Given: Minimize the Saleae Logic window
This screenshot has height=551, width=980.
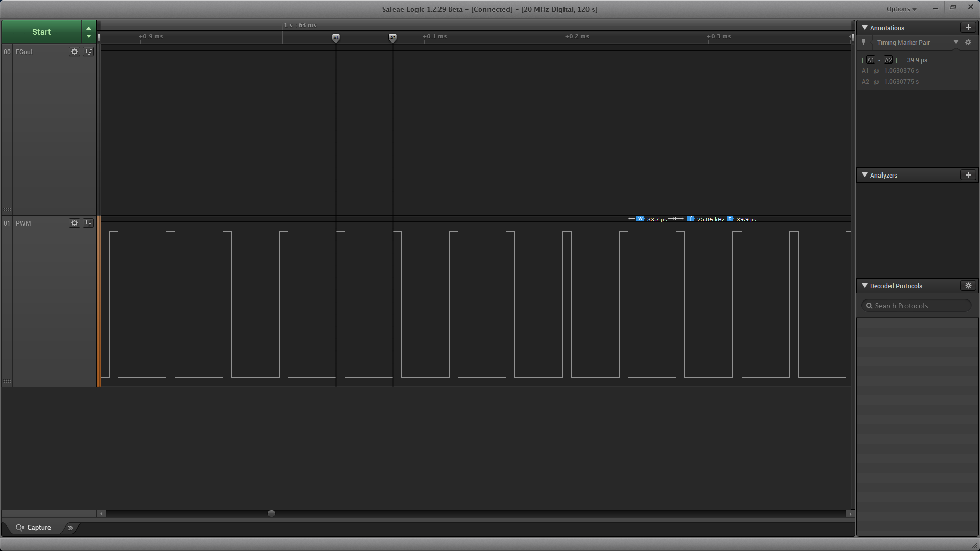Looking at the screenshot, I should pos(935,8).
